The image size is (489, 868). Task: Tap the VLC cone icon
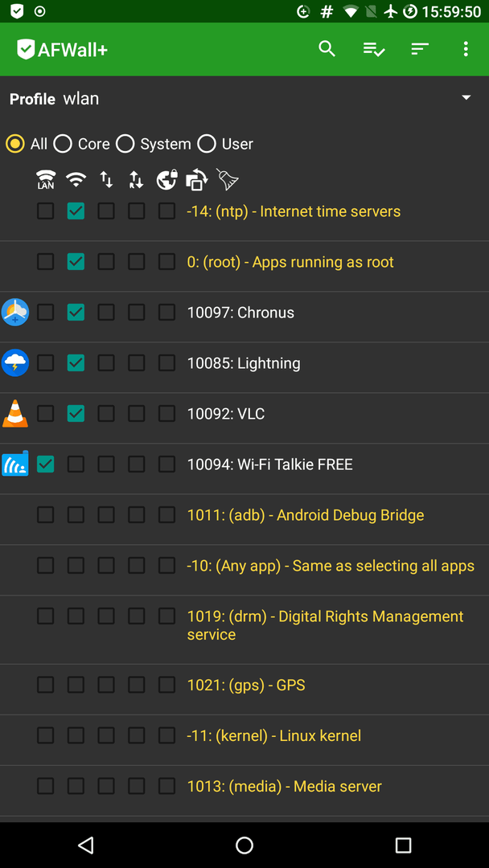point(15,414)
